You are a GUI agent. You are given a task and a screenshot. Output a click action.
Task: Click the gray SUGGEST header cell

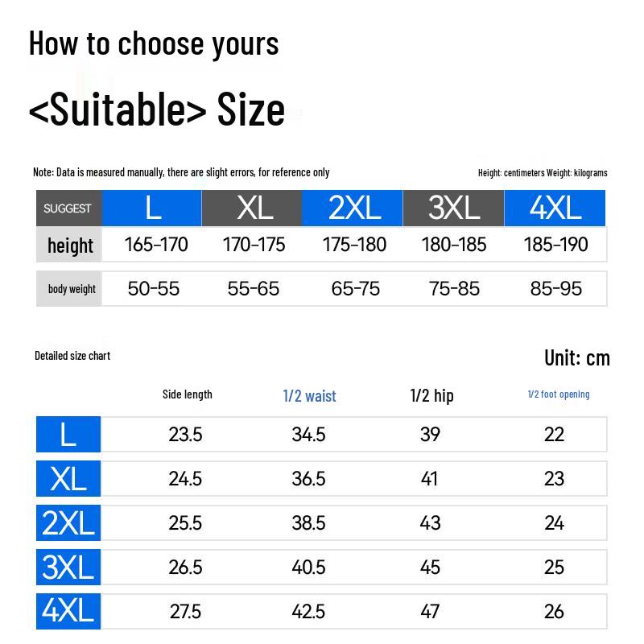(x=68, y=208)
